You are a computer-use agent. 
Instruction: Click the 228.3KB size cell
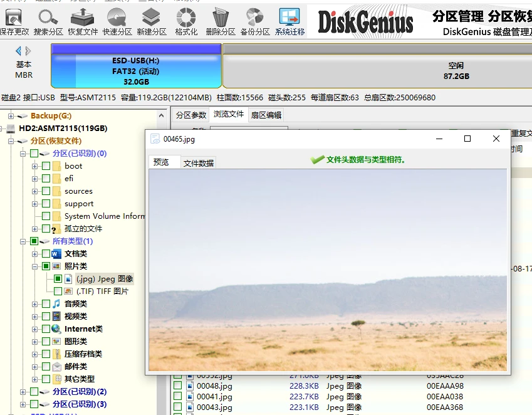(304, 386)
